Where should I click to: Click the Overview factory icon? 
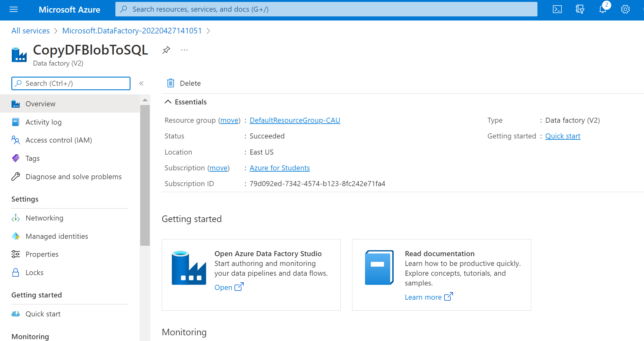(x=15, y=104)
